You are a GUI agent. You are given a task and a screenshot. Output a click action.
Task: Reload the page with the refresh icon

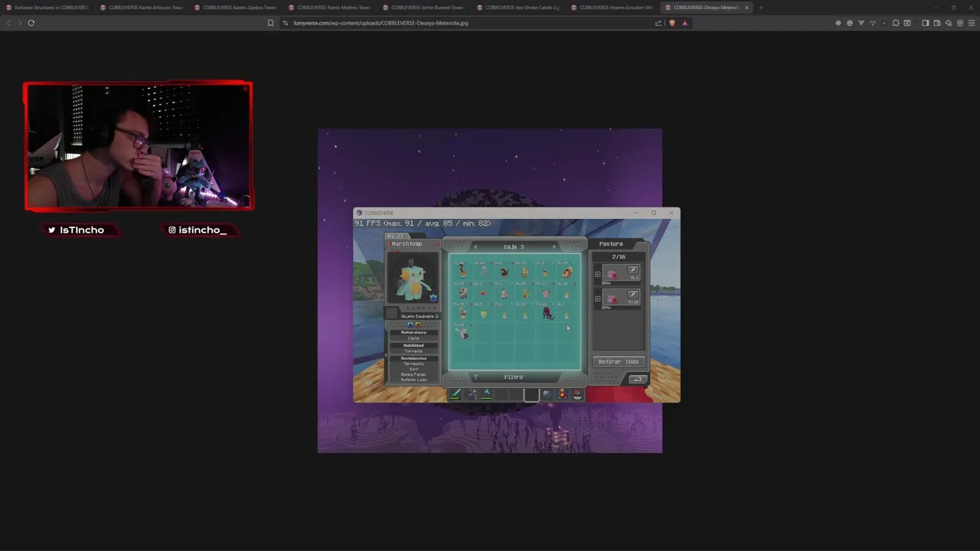point(31,23)
